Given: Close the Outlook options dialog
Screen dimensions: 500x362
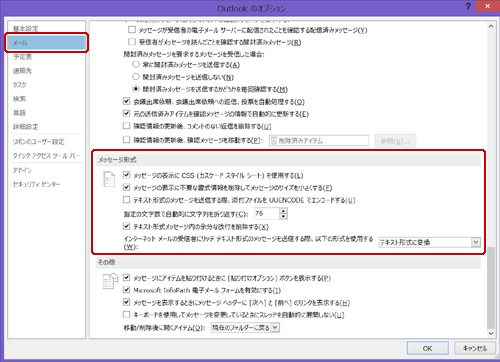Looking at the screenshot, I should point(488,6).
